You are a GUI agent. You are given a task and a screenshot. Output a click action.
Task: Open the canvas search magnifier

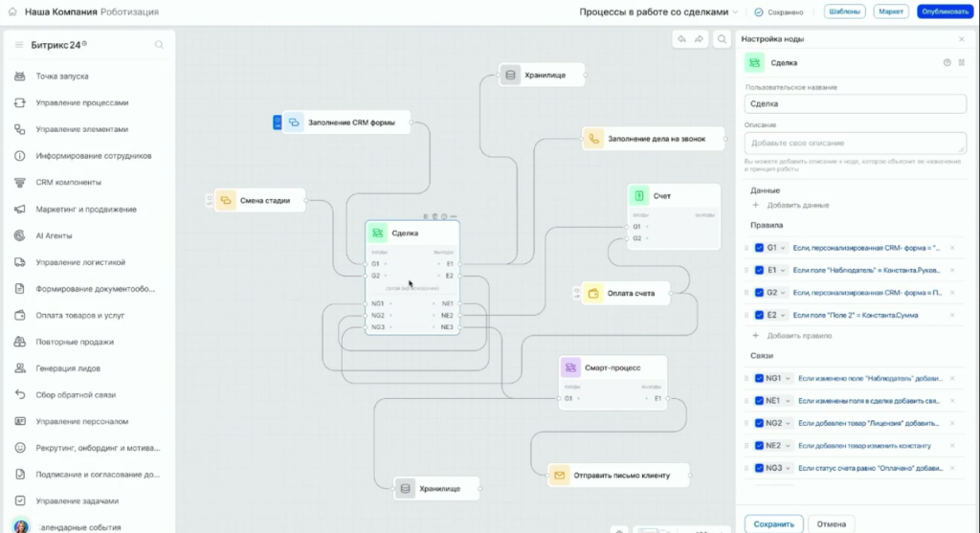[720, 39]
